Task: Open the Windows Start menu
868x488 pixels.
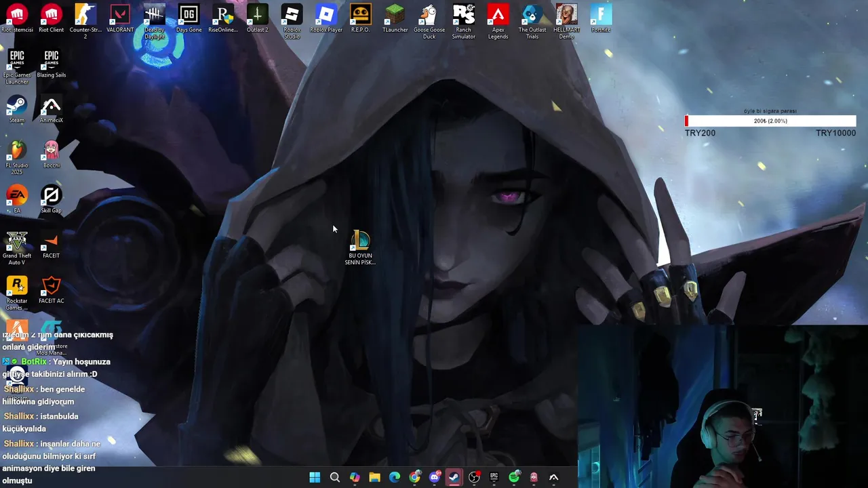Action: click(315, 477)
